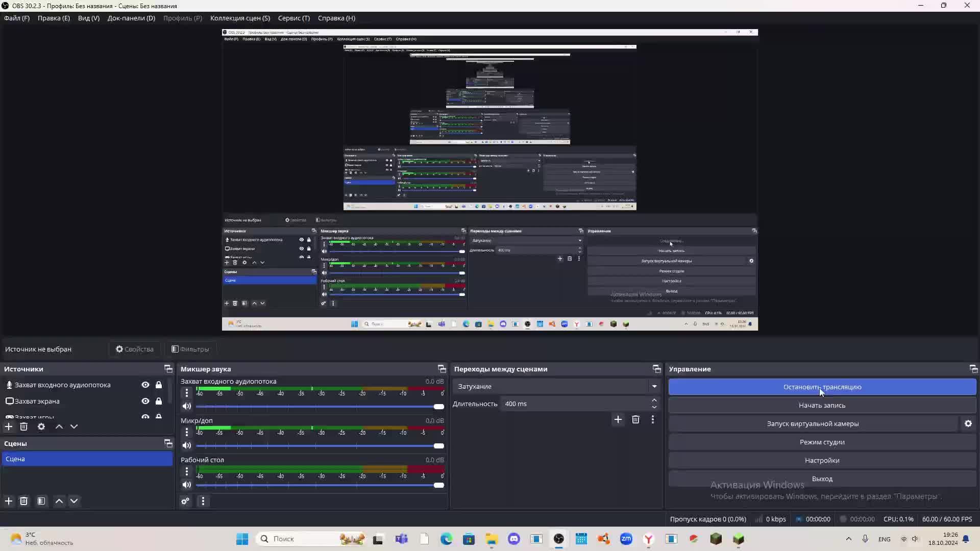Viewport: 980px width, 551px height.
Task: Open advanced audio properties gears icon
Action: click(x=185, y=501)
